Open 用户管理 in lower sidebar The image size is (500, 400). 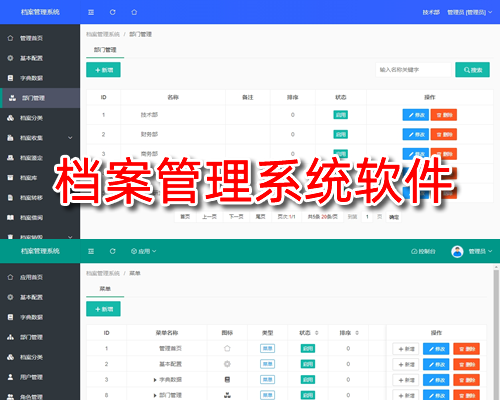click(40, 377)
